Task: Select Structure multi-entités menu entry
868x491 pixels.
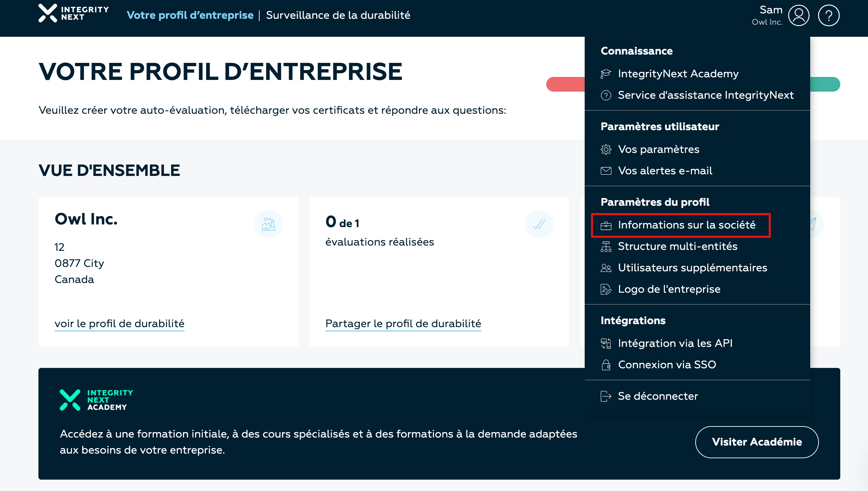Action: (677, 247)
